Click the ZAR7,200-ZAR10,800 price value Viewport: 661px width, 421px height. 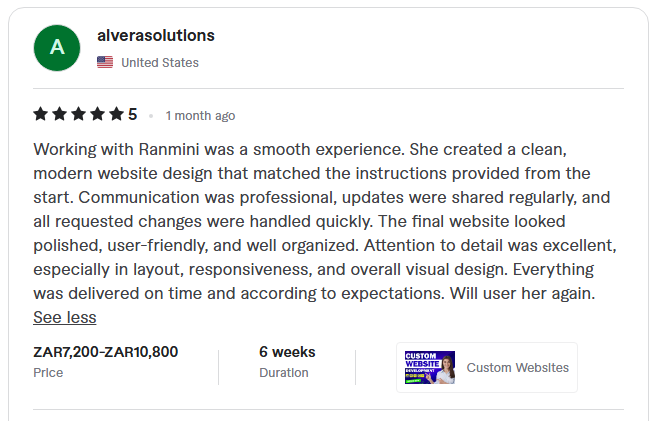pos(106,352)
